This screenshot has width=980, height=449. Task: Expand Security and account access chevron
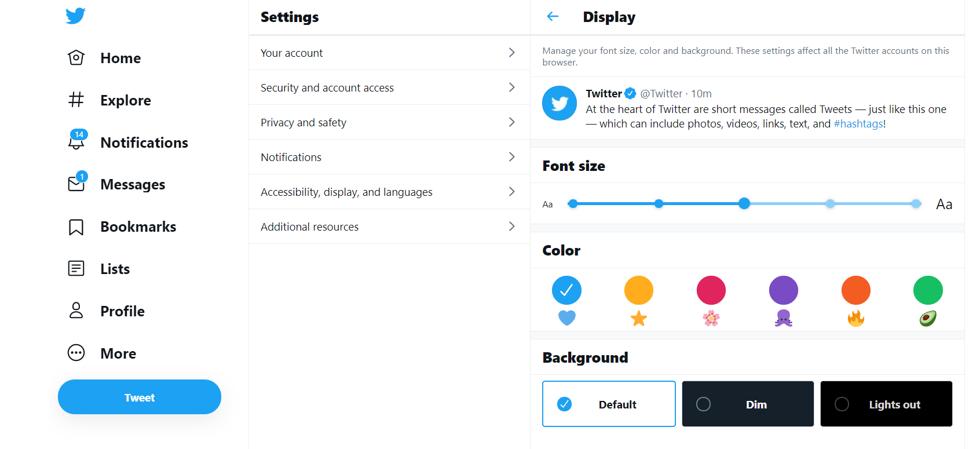coord(511,87)
